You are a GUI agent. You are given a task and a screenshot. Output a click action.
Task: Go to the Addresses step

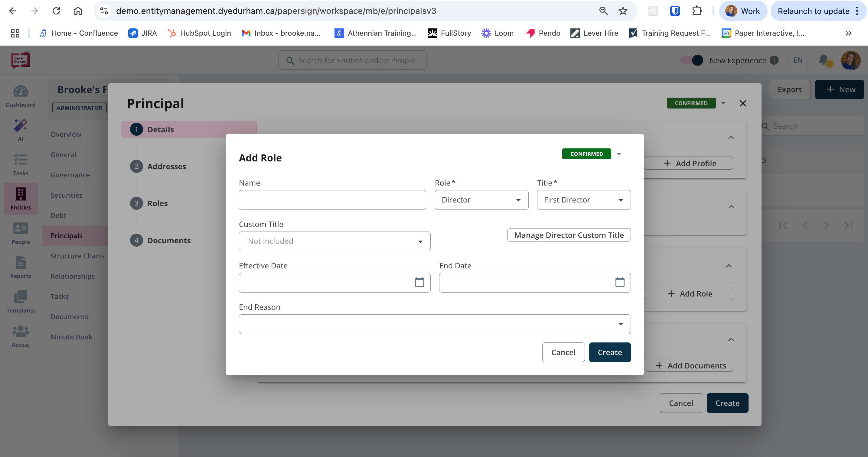point(158,166)
